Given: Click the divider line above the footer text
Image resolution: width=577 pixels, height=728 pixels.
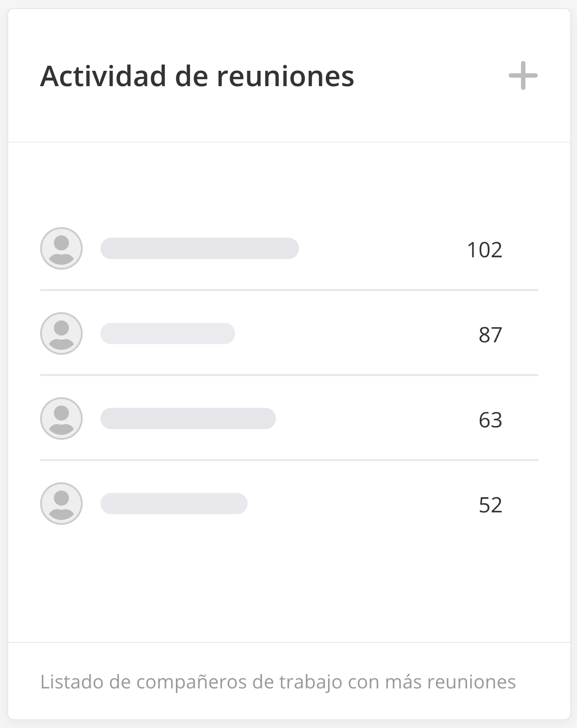Looking at the screenshot, I should tap(289, 642).
